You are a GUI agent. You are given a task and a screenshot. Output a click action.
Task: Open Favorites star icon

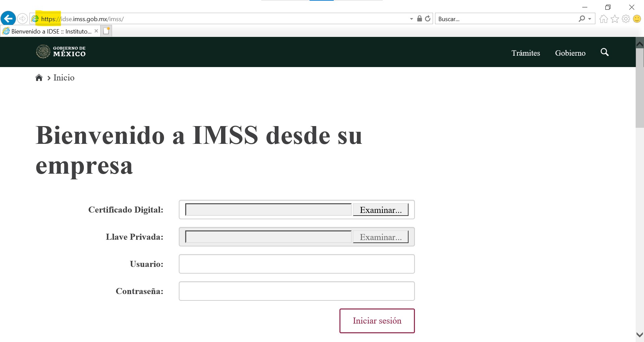(x=615, y=19)
